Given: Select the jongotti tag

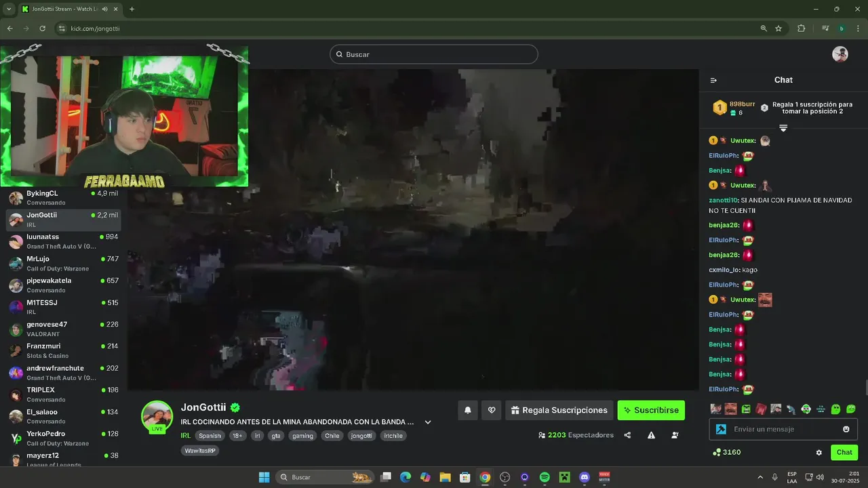Looking at the screenshot, I should click(361, 436).
